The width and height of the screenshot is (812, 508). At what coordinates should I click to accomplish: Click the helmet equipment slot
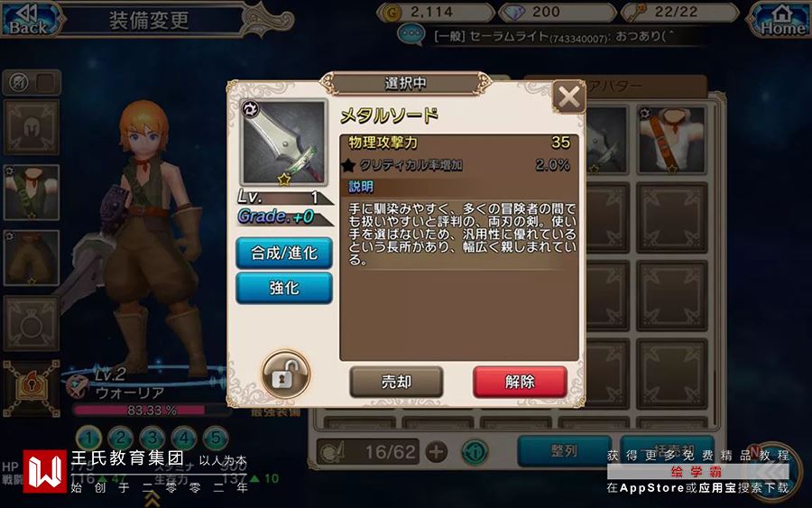click(x=32, y=127)
